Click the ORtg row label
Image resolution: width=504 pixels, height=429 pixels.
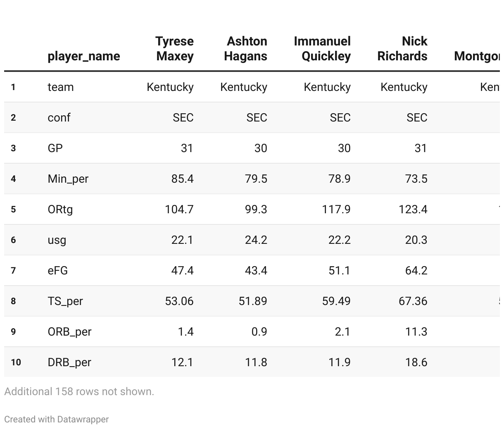pos(60,210)
